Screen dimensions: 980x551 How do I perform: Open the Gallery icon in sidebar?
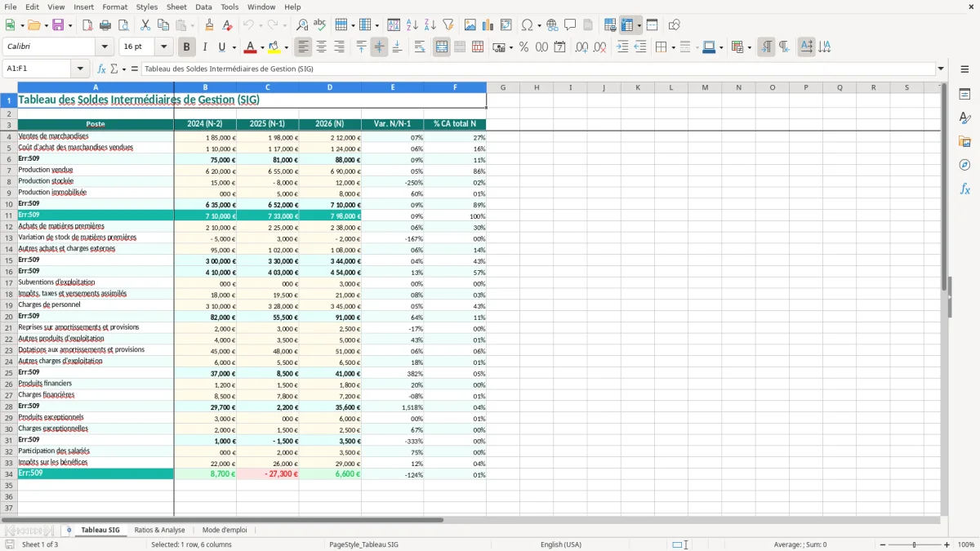point(964,141)
